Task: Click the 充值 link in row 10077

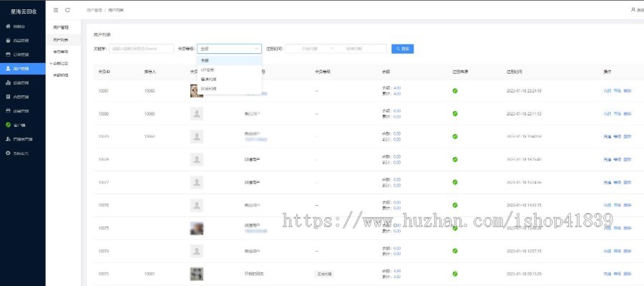Action: pos(608,182)
